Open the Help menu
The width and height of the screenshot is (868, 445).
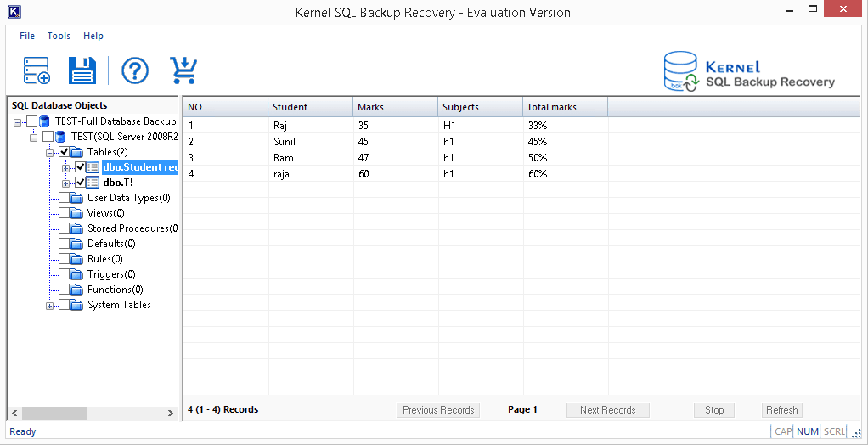93,36
